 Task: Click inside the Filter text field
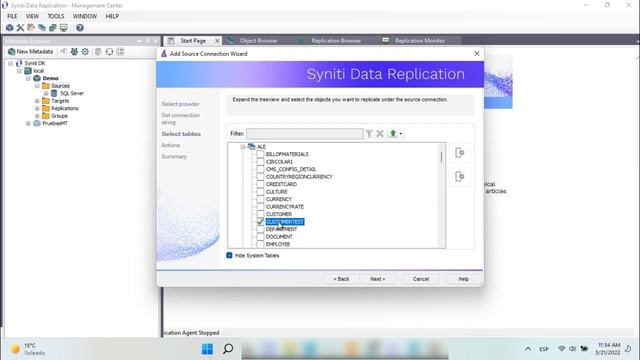[x=305, y=133]
